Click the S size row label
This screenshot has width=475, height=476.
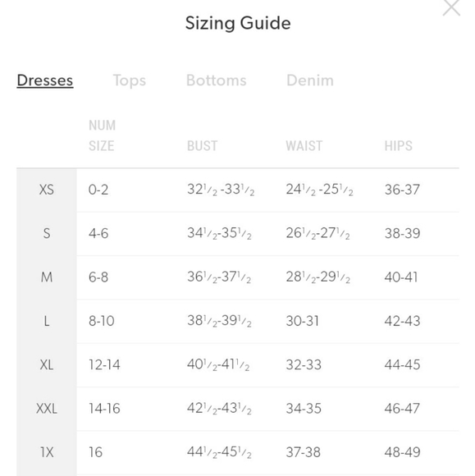[x=47, y=233]
